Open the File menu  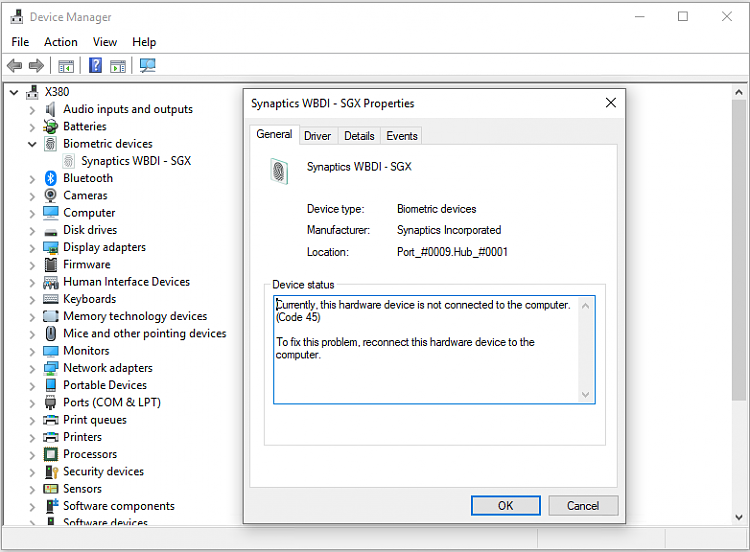pos(20,42)
